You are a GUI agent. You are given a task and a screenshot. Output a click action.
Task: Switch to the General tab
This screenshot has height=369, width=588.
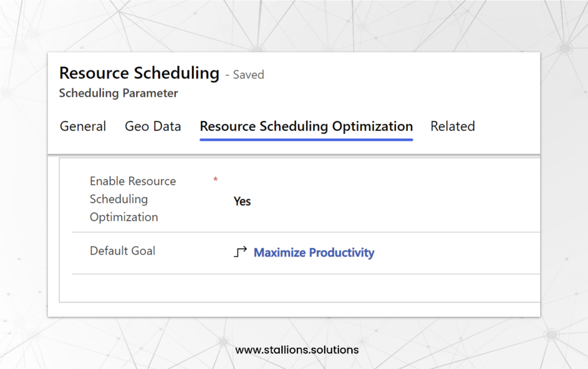coord(83,126)
